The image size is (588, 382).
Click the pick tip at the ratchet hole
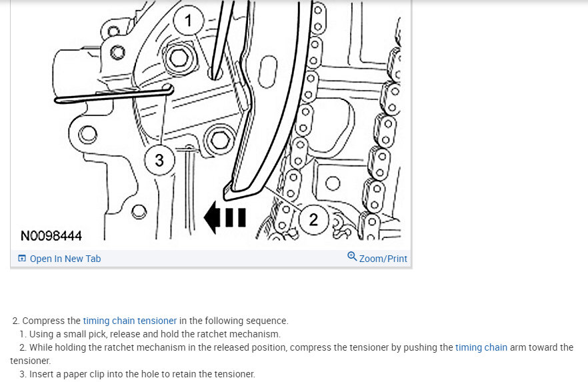215,73
